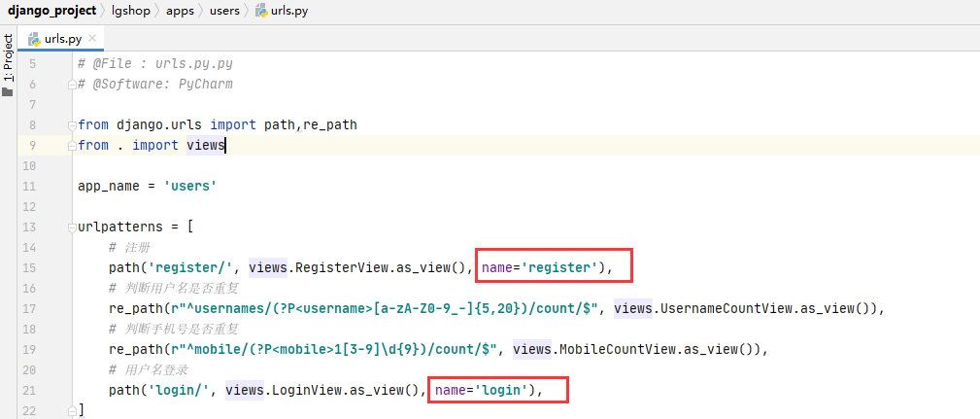Click the Project folder icon in the sidebar

pyautogui.click(x=8, y=92)
